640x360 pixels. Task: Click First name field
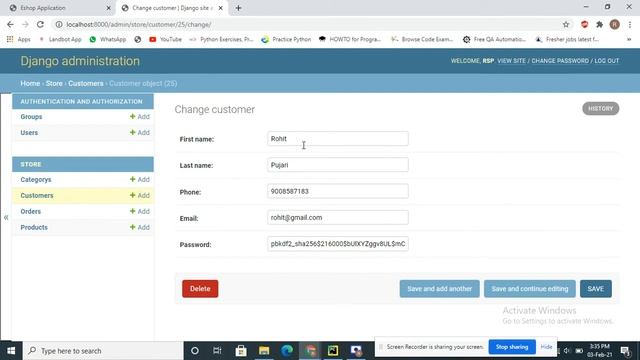point(338,139)
